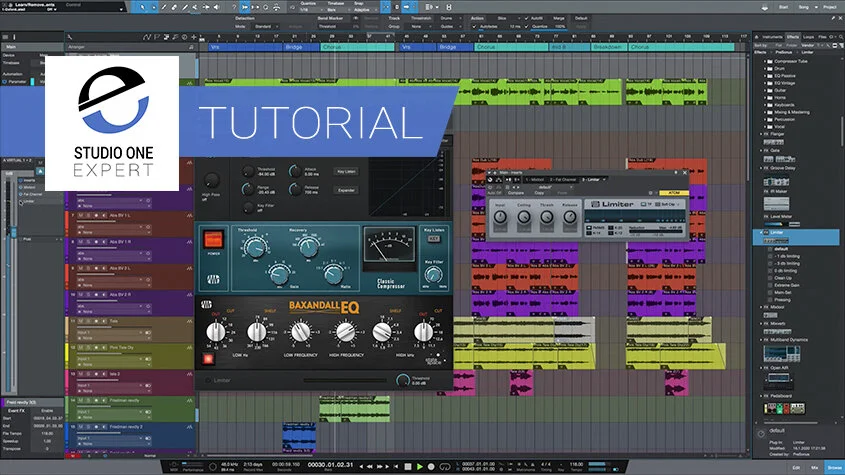Switch to the Instruments browser tab

click(x=772, y=37)
